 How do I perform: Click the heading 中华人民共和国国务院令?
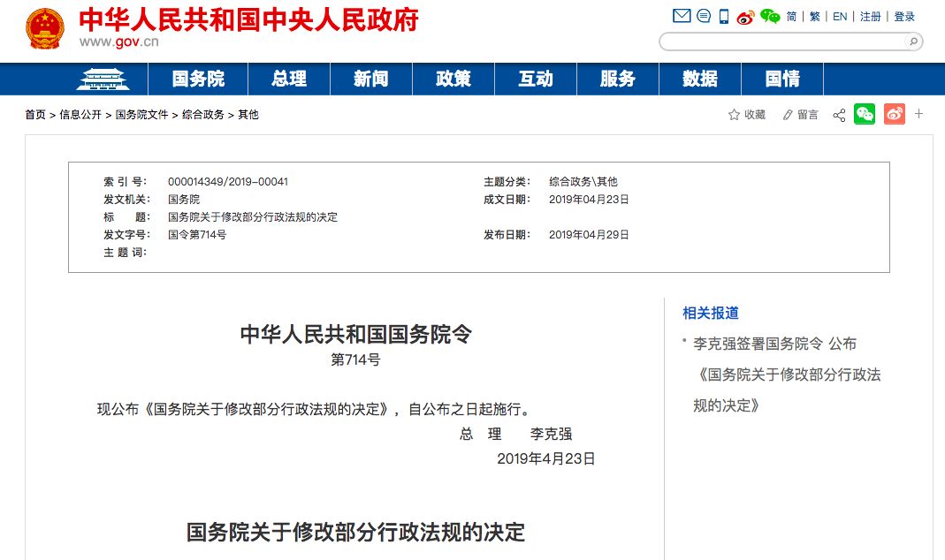point(355,334)
